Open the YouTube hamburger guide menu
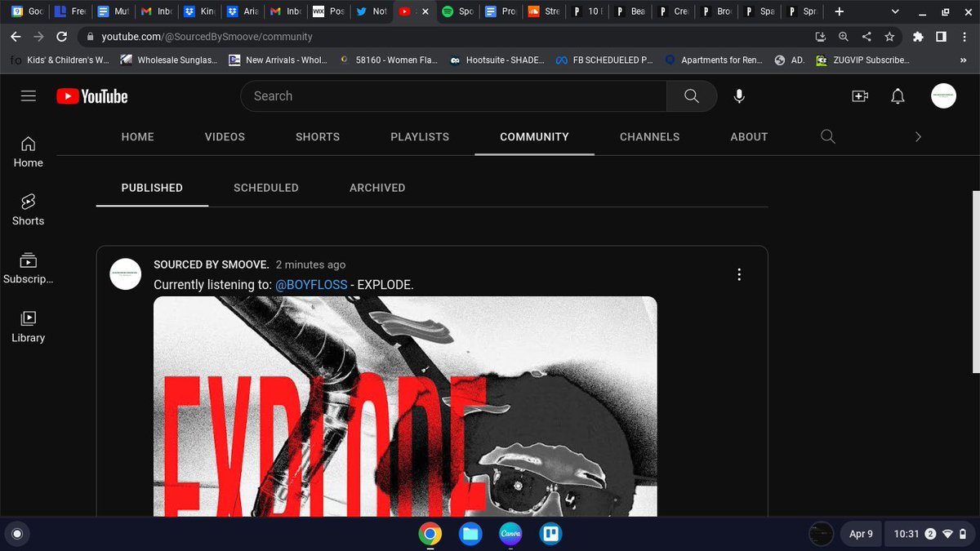Viewport: 980px width, 551px height. (x=29, y=96)
